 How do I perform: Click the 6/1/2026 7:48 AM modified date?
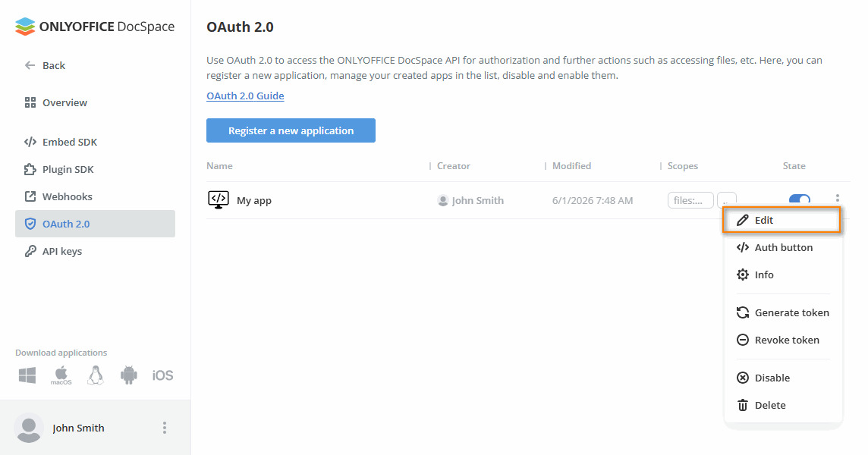coord(593,200)
